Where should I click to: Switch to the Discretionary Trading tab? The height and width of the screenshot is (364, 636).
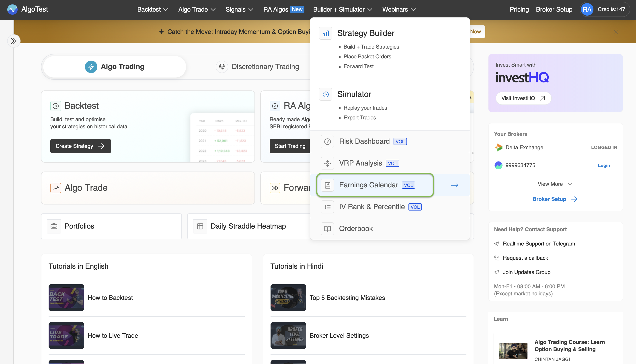tap(258, 67)
